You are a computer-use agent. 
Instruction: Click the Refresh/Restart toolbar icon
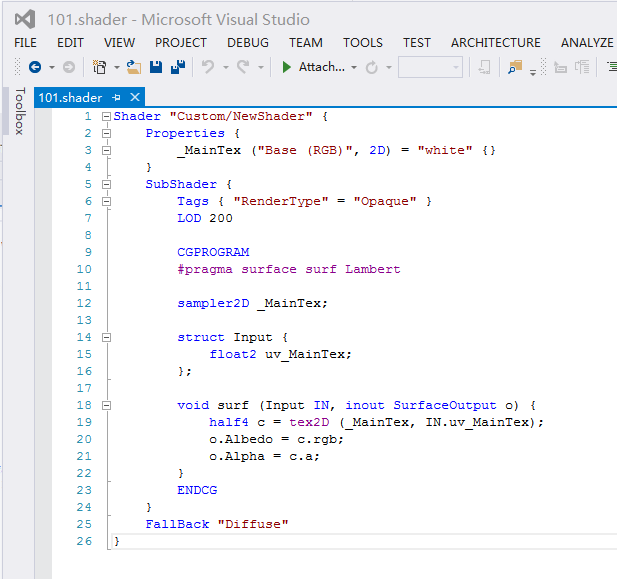[x=371, y=67]
